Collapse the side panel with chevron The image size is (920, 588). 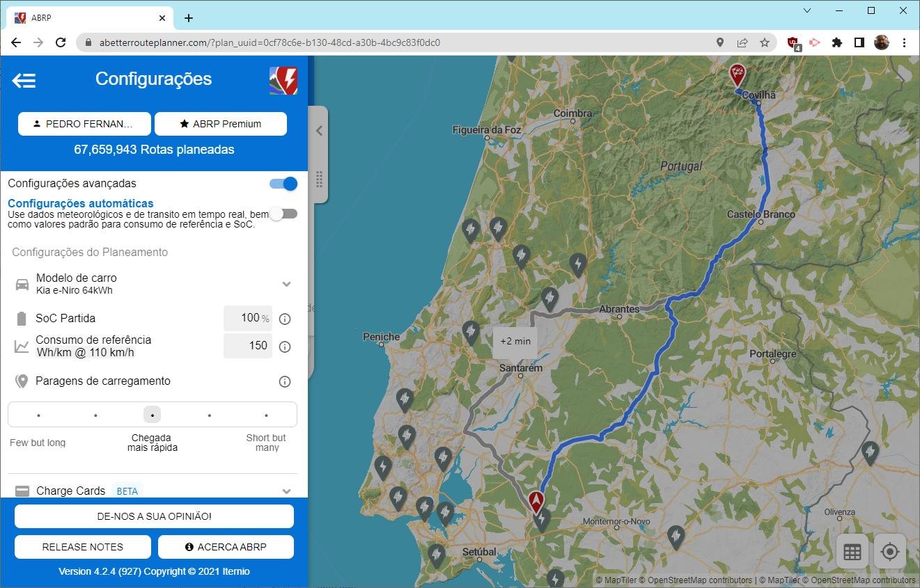click(319, 131)
